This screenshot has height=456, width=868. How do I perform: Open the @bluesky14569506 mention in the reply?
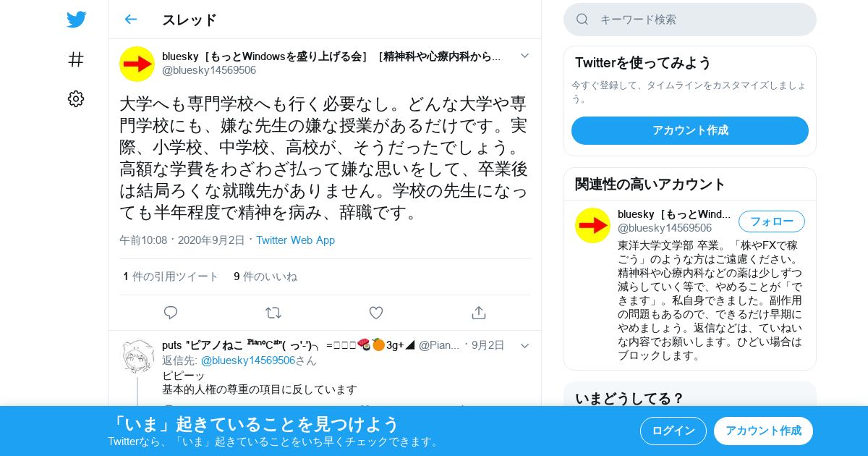[248, 360]
